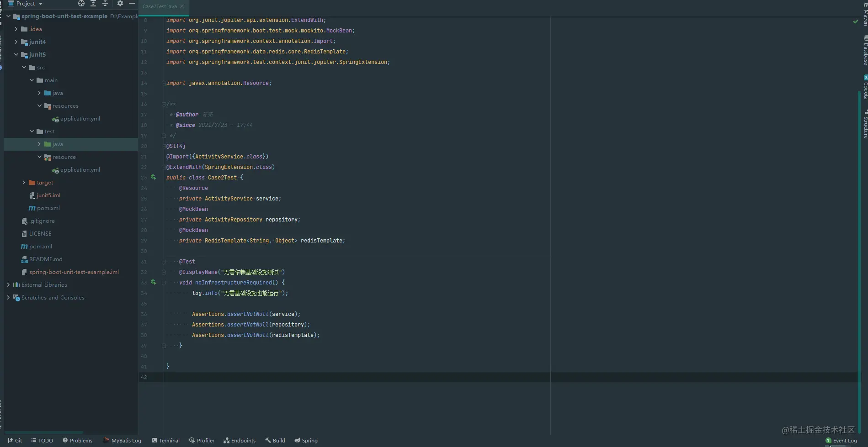Open the MyBatis Log tool window
Image resolution: width=868 pixels, height=447 pixels.
click(122, 441)
